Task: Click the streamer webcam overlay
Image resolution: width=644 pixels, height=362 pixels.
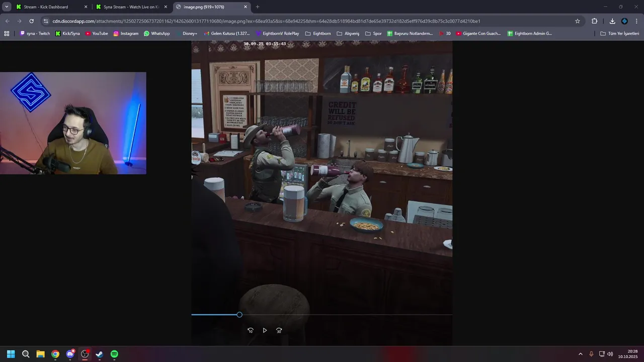Action: (73, 123)
